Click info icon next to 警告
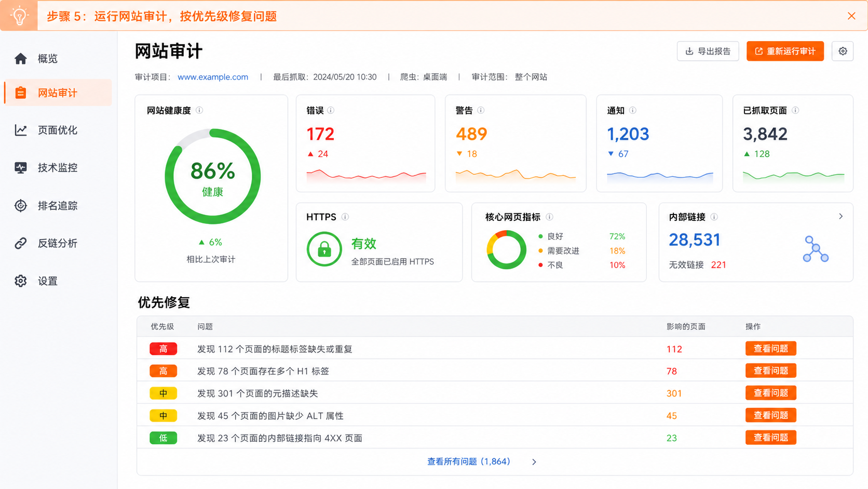868x489 pixels. (x=481, y=110)
